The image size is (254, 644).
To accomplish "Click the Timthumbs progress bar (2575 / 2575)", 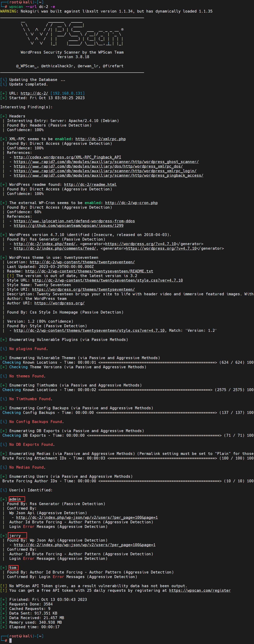I will pos(155,390).
